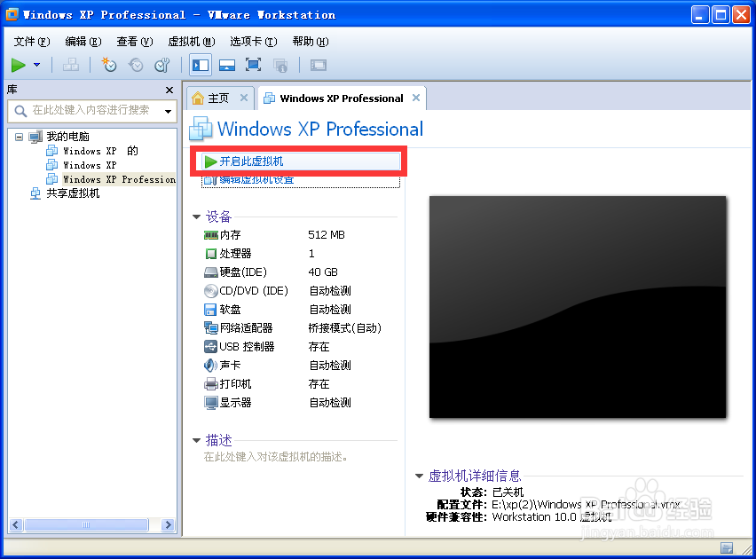Maximize the VMware Workstation window
756x559 pixels.
721,15
